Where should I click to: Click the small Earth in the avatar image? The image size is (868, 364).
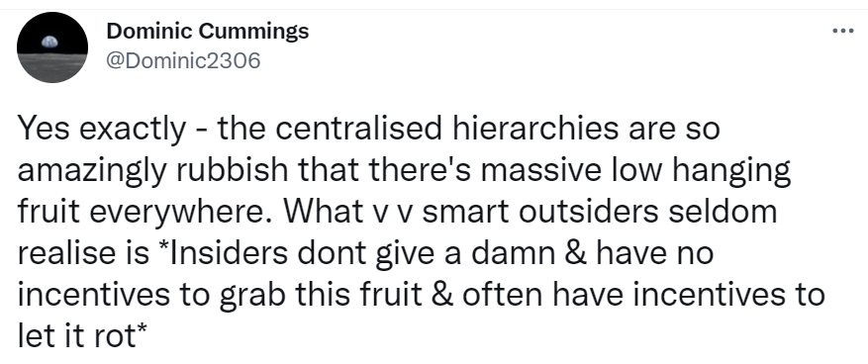49,42
